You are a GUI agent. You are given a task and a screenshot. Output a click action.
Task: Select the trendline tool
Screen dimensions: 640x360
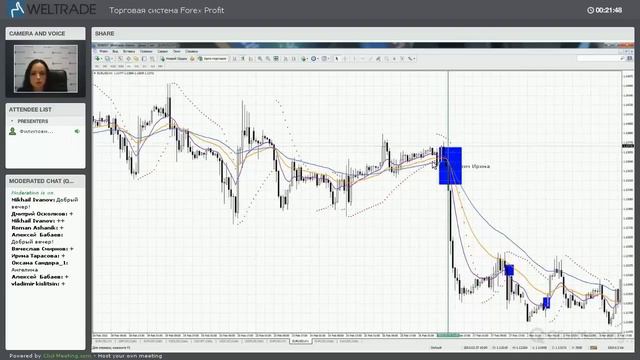tap(370, 59)
